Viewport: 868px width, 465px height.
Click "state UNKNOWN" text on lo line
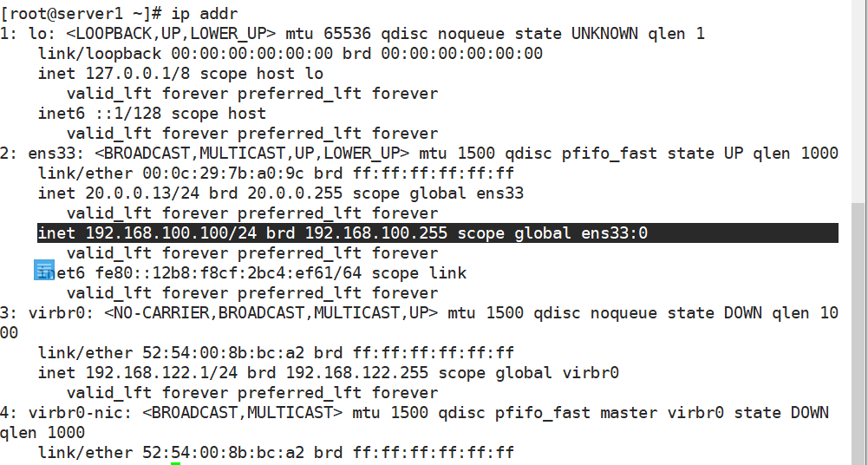577,34
